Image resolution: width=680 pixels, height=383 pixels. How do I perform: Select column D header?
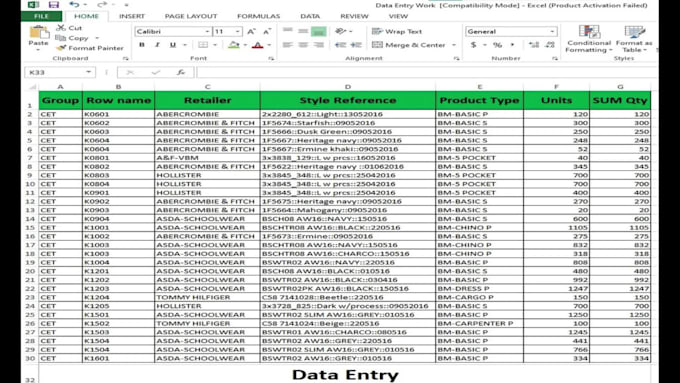coord(348,87)
